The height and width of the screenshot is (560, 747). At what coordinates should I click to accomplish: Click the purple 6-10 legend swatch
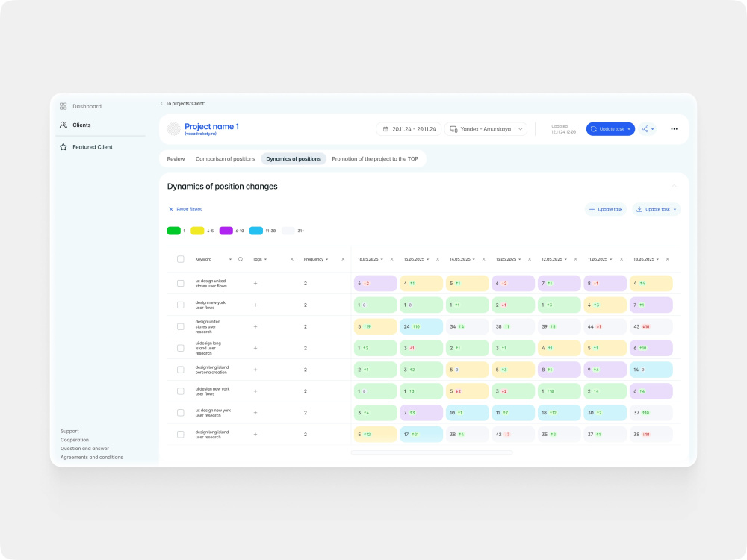pyautogui.click(x=226, y=231)
